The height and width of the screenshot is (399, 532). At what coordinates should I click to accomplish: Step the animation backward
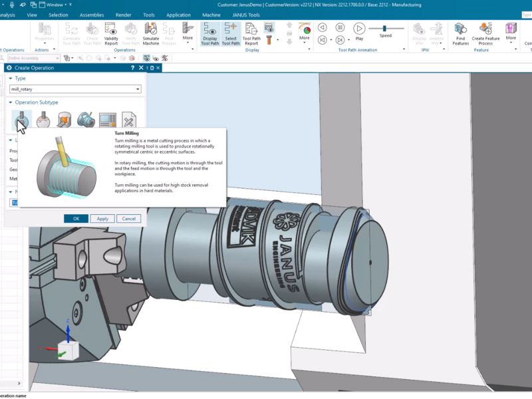[323, 27]
